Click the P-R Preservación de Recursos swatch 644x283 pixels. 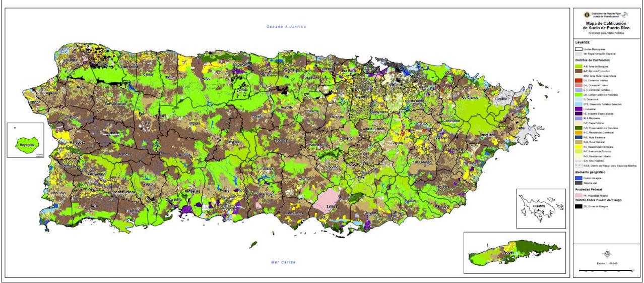click(578, 128)
